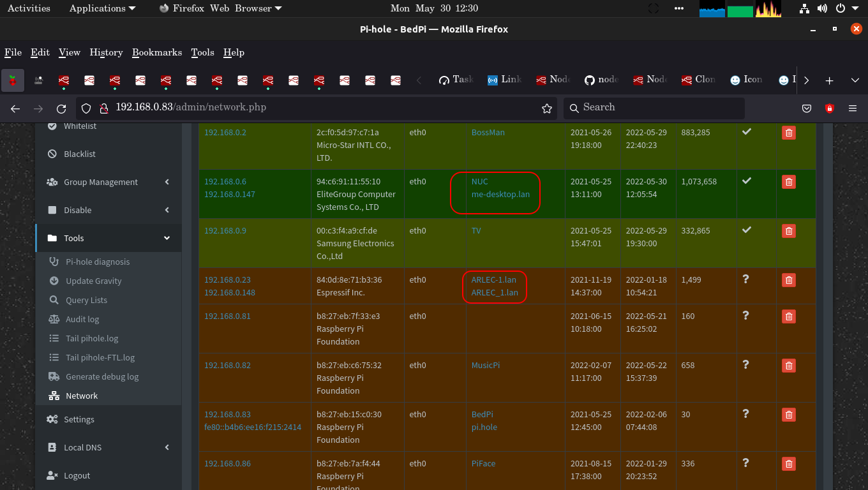Delete the BossMan 192.168.0.2 device entry
The height and width of the screenshot is (490, 868).
click(789, 133)
